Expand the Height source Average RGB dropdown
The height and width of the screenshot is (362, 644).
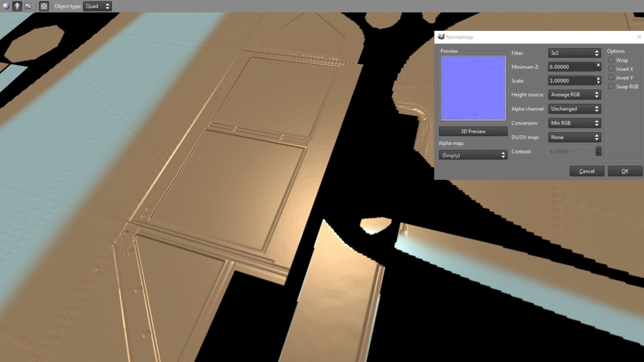point(574,95)
